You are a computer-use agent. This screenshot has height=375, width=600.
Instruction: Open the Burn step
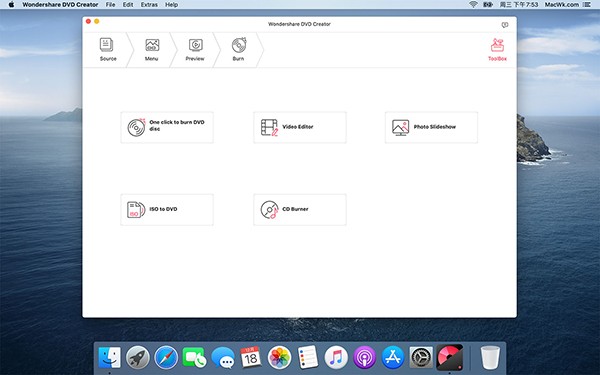click(x=238, y=50)
